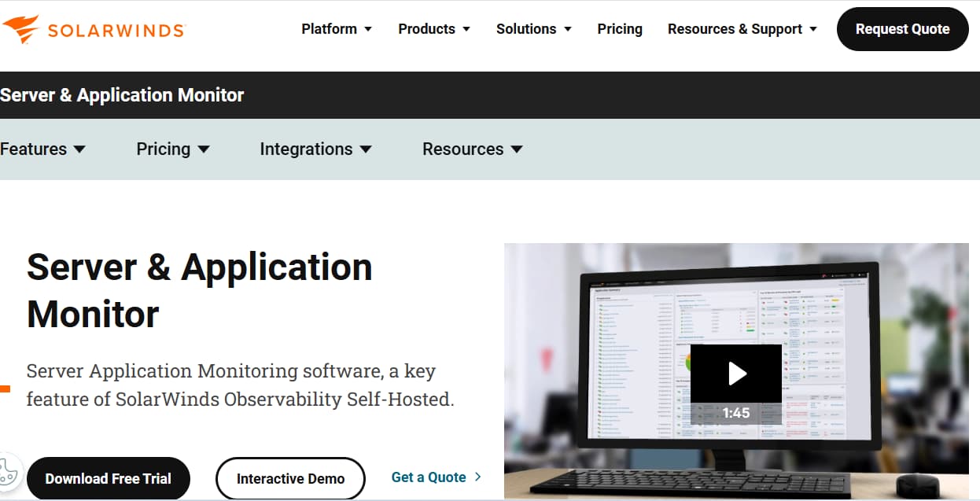Follow the Get a Quote link
The width and height of the screenshot is (980, 501).
[x=437, y=477]
